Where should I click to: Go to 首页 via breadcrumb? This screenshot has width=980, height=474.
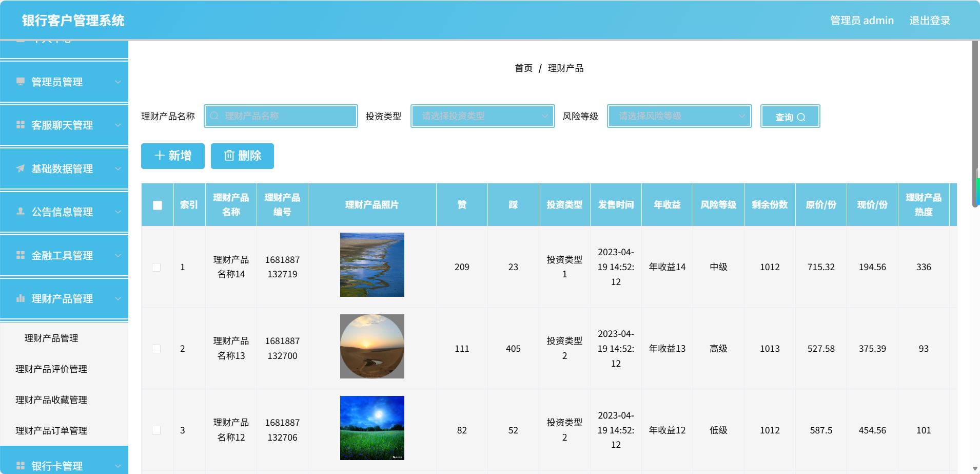[x=523, y=68]
